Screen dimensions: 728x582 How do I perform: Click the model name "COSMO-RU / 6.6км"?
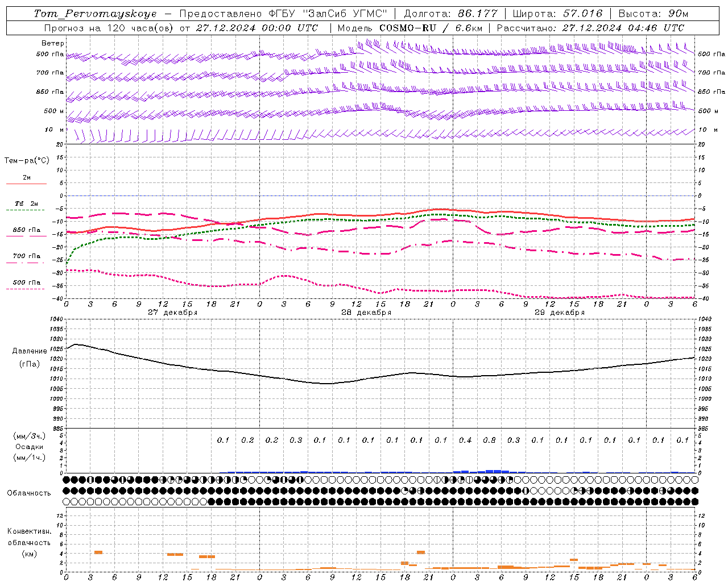click(x=431, y=28)
